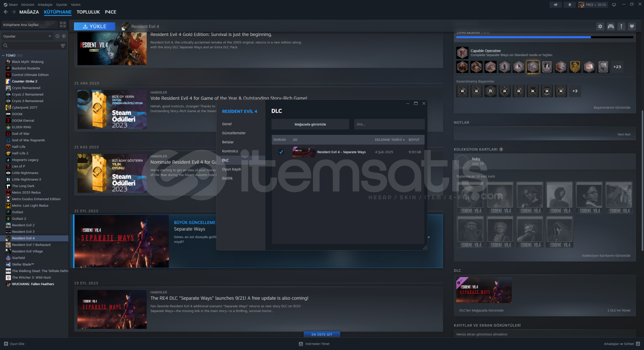Open Big Picture mode monitor icon
The height and width of the screenshot is (350, 644).
pyautogui.click(x=614, y=5)
